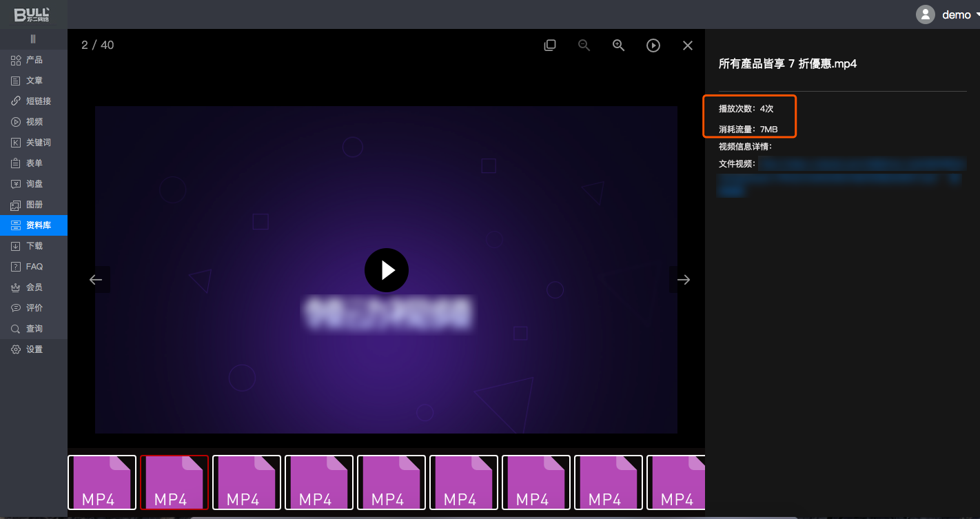980x519 pixels.
Task: Select the first MP4 thumbnail
Action: [102, 482]
